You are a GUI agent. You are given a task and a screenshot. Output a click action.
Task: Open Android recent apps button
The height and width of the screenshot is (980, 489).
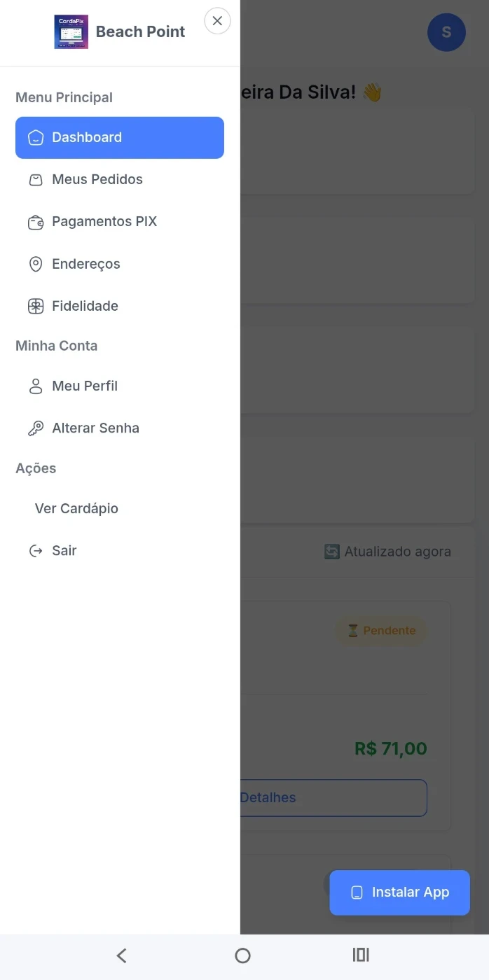(x=361, y=955)
